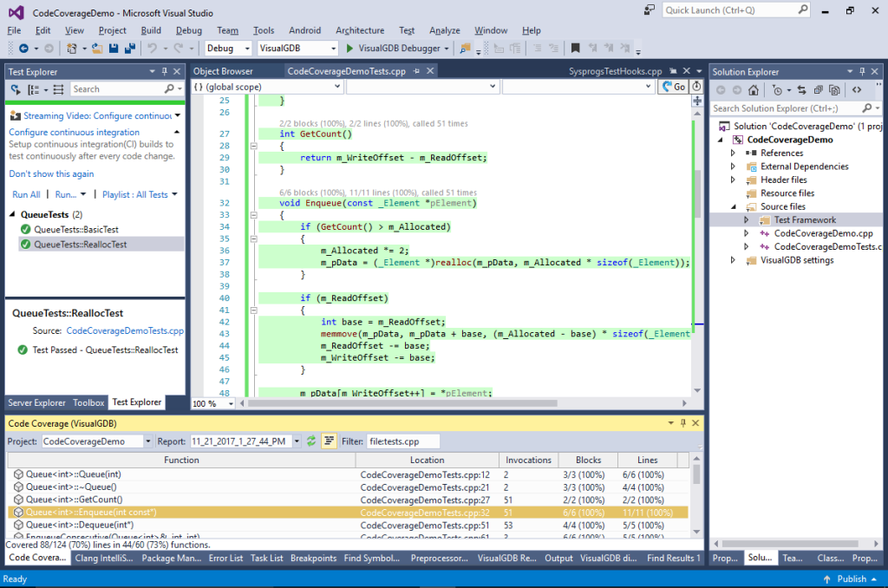The height and width of the screenshot is (588, 888).
Task: Click the Navigate Backward toolbar icon
Action: pyautogui.click(x=23, y=49)
